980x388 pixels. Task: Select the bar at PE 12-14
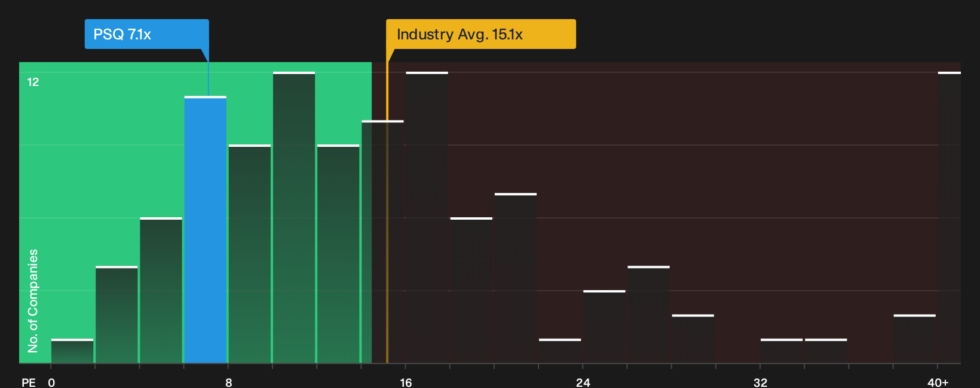(338, 254)
